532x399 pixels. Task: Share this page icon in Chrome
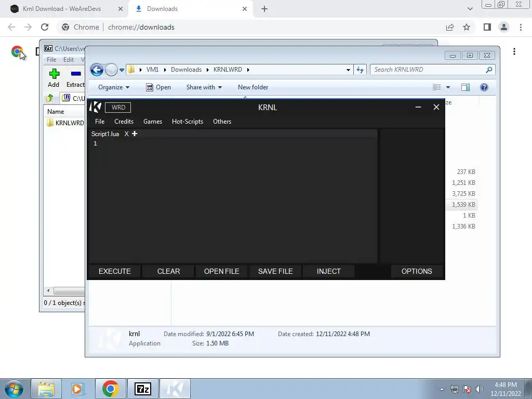click(x=450, y=27)
